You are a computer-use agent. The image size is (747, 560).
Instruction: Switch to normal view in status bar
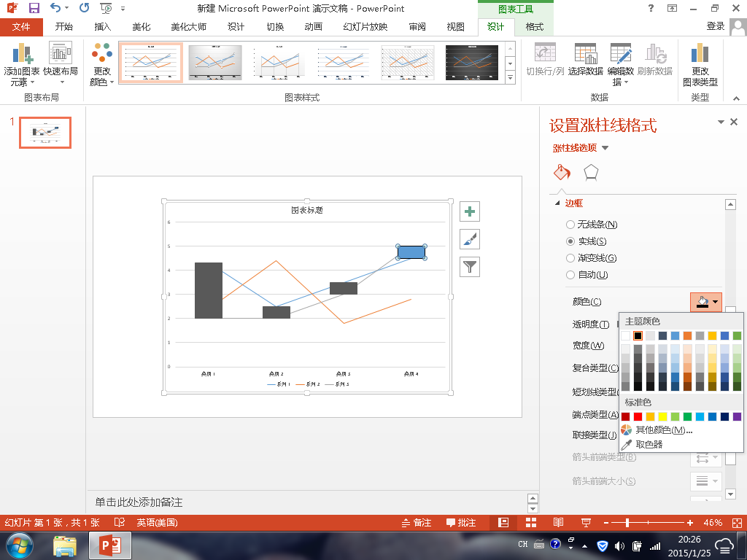503,522
